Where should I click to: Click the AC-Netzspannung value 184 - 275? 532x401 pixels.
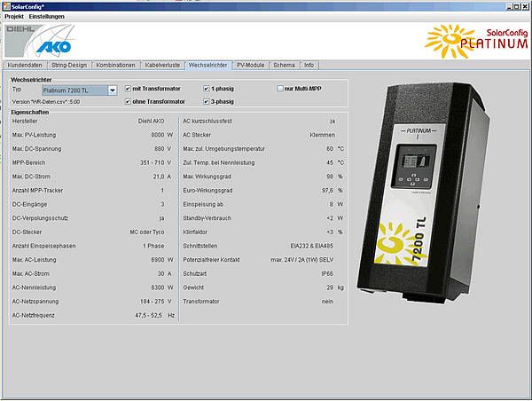pyautogui.click(x=152, y=302)
